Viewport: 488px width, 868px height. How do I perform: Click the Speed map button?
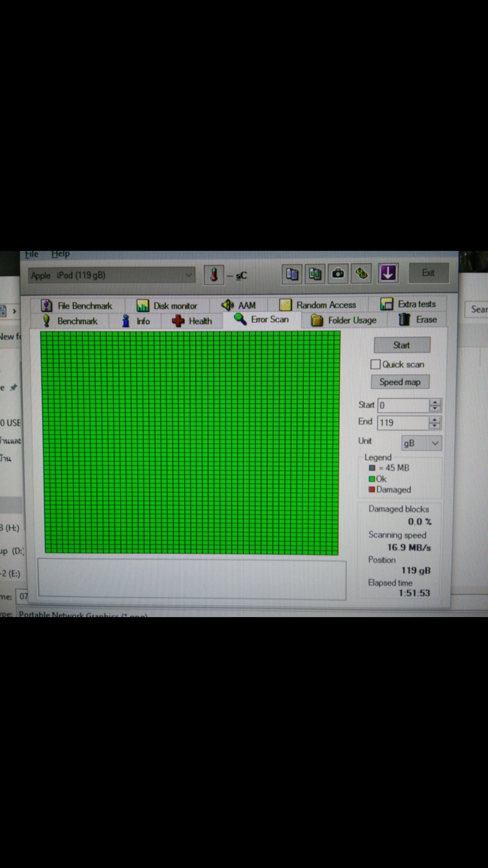point(400,382)
